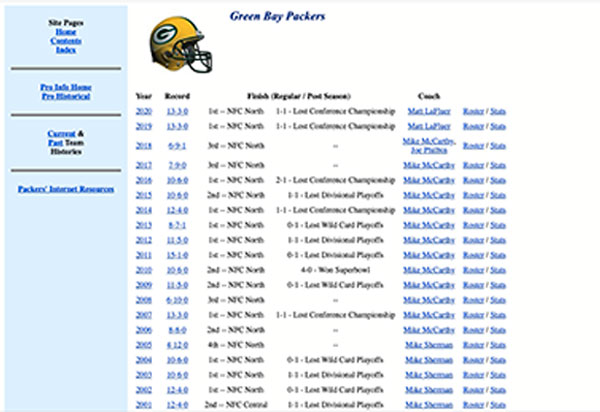View the 6-10-0 record for 2008
This screenshot has width=600, height=412.
(177, 300)
